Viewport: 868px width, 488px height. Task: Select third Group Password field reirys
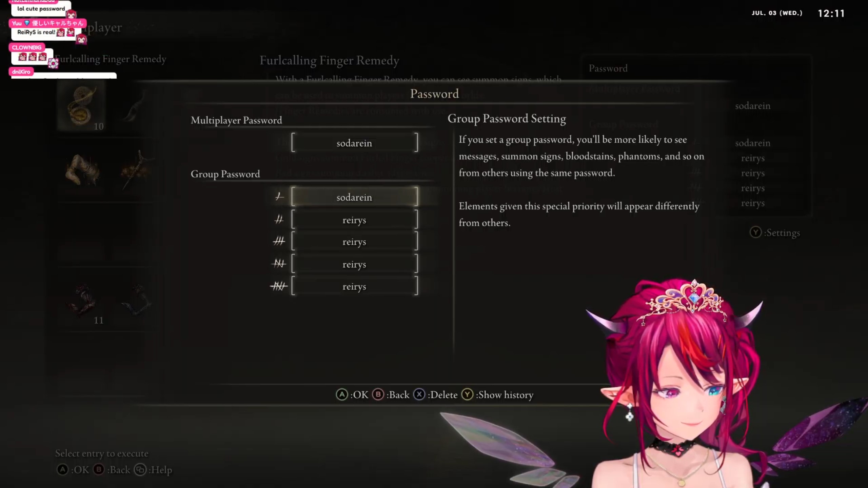(354, 242)
